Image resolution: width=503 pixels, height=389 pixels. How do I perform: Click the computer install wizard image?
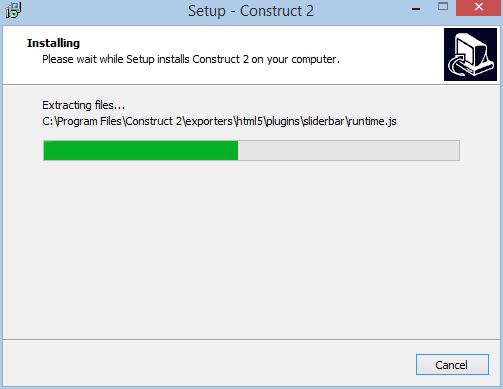point(470,54)
